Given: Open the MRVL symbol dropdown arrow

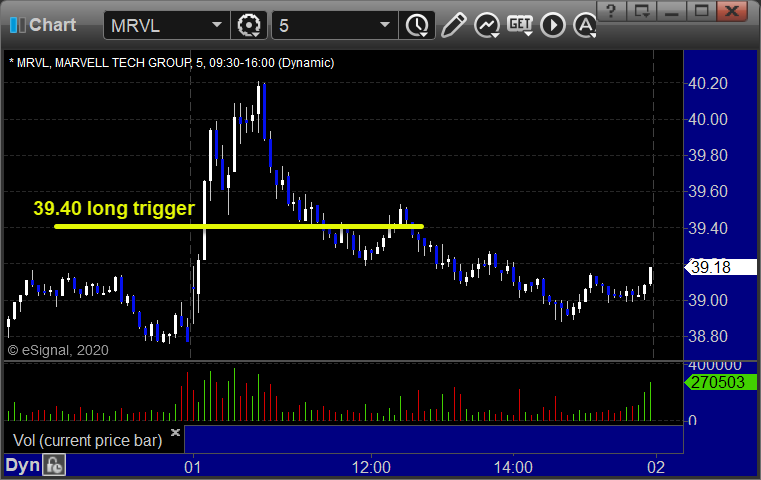Looking at the screenshot, I should pos(216,25).
